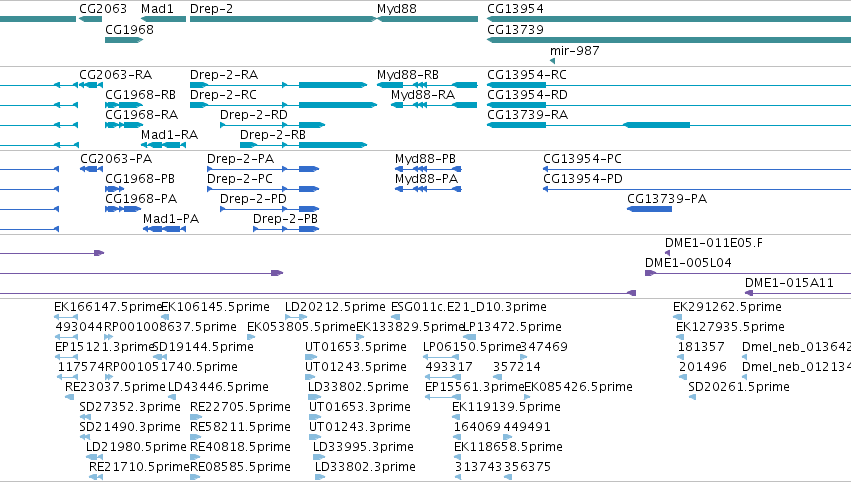Image resolution: width=851 pixels, height=482 pixels.
Task: Select the EK053805.5prime EST label
Action: click(x=301, y=327)
